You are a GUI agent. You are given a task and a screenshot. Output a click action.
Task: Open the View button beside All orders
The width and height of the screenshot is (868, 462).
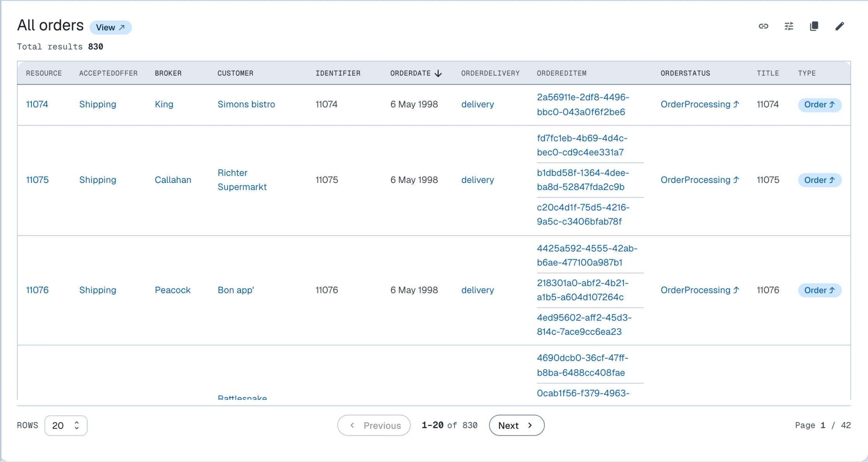111,28
